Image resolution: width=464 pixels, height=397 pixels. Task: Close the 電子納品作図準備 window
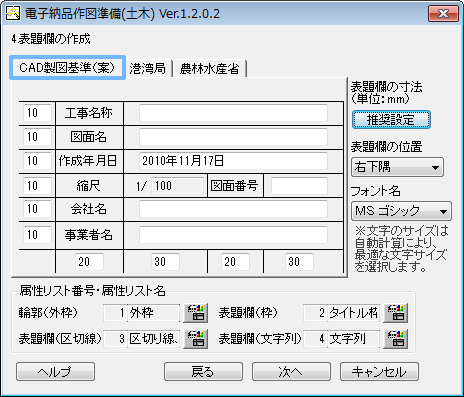[443, 13]
